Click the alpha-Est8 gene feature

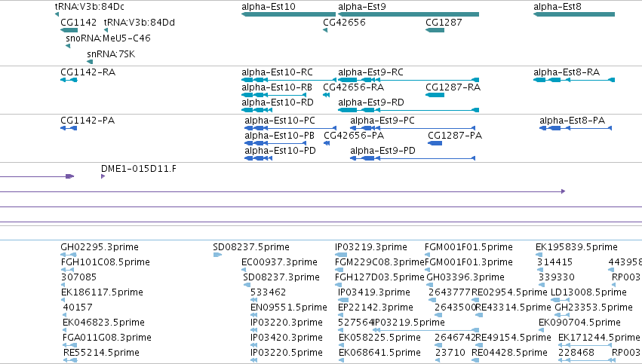pos(574,14)
